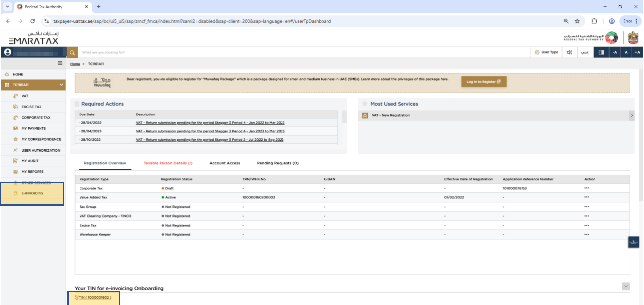Decrease font size with -A
The width and height of the screenshot is (644, 305).
coord(614,52)
